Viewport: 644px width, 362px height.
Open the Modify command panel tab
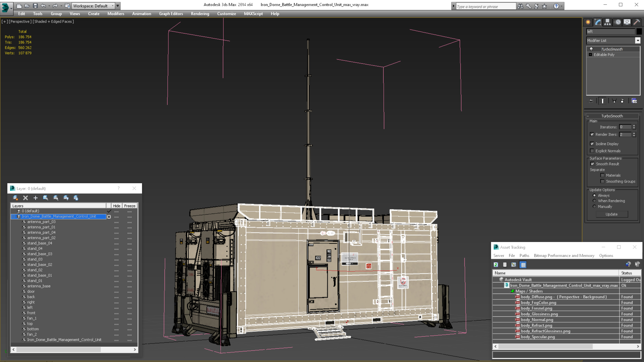pos(598,22)
